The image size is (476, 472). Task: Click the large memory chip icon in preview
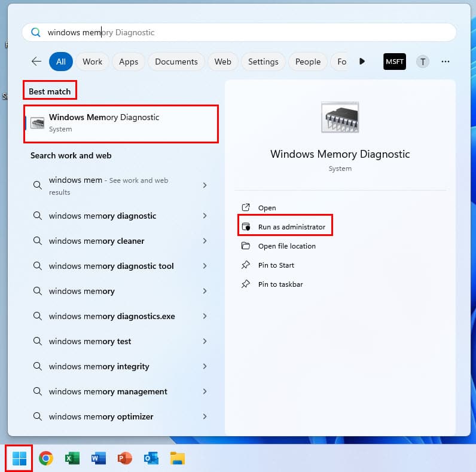click(x=340, y=117)
